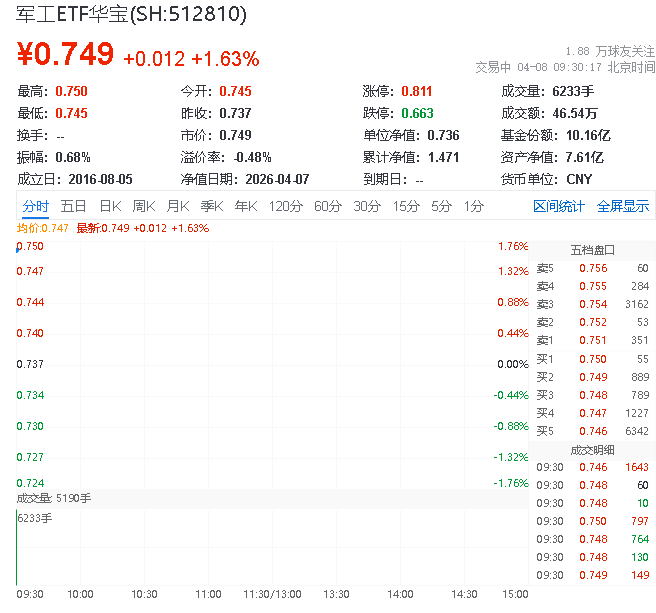Viewport: 656px width, 613px height.
Task: Open the 15分 interval tab
Action: 406,206
